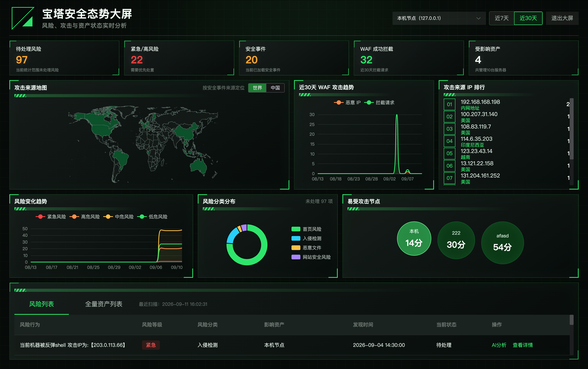Viewport: 588px width, 369px height.
Task: Open the 全量资产列表 tab
Action: (x=103, y=304)
